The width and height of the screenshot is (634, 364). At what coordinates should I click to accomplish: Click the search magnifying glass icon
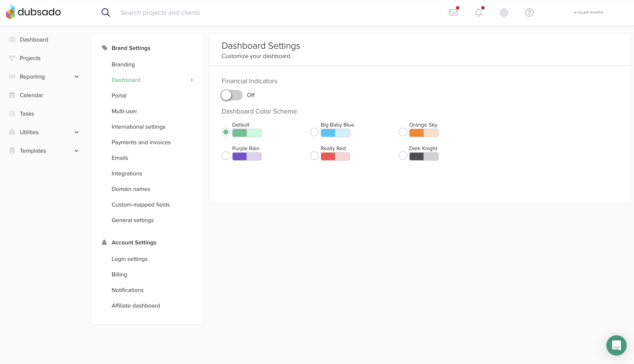point(105,12)
